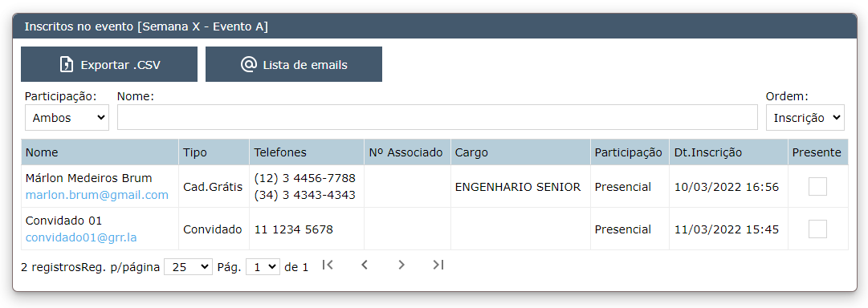868x308 pixels.
Task: Focus the Nome search input field
Action: (x=438, y=118)
